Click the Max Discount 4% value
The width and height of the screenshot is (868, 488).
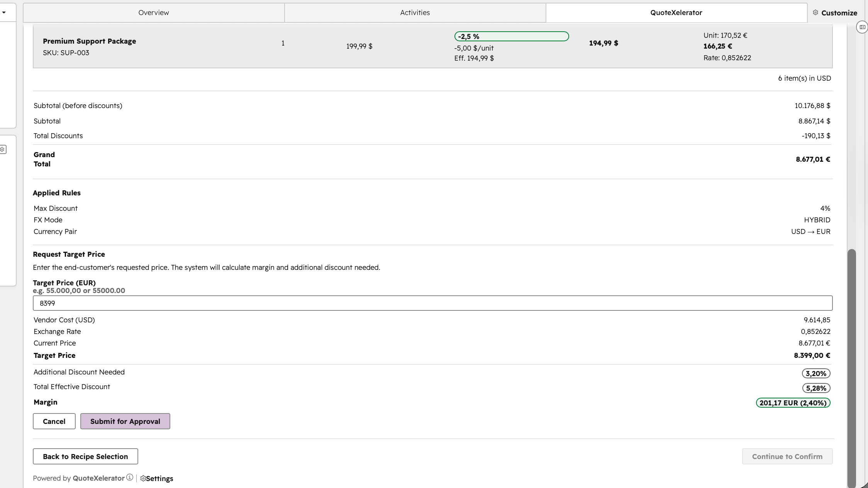click(825, 208)
